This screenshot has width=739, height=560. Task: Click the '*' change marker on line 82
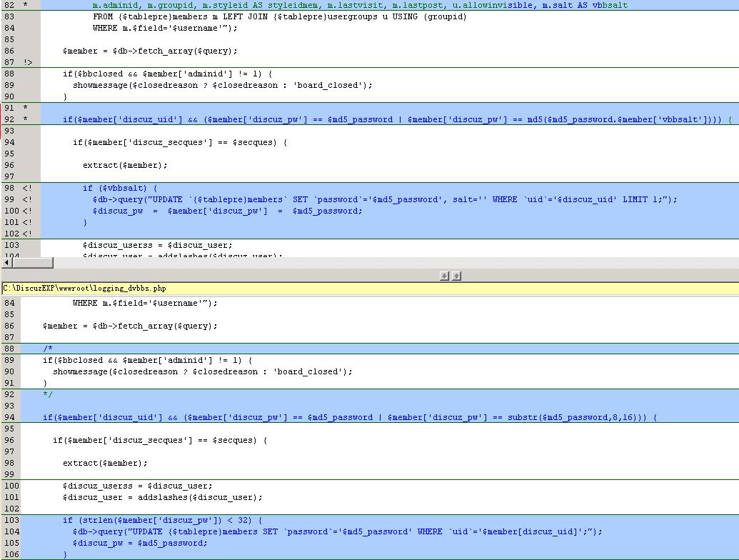[25, 5]
